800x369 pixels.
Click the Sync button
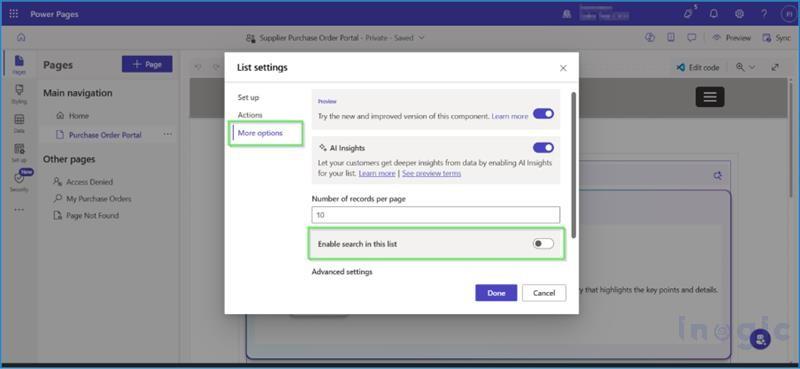(776, 38)
